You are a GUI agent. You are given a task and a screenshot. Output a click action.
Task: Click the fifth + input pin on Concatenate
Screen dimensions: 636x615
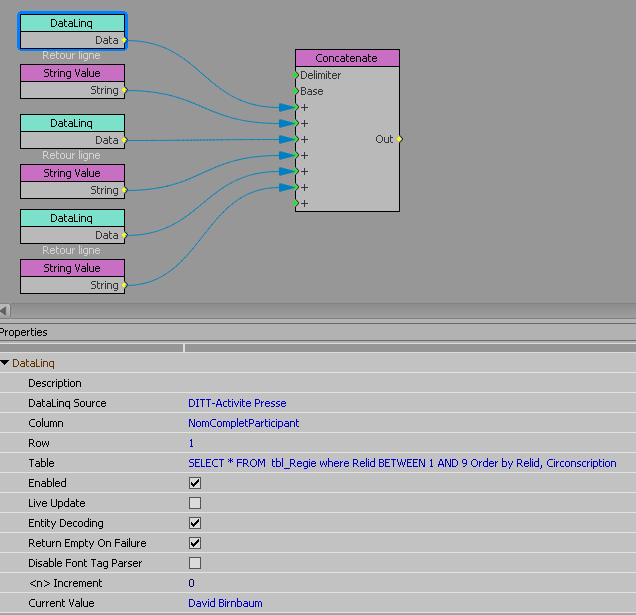(296, 171)
